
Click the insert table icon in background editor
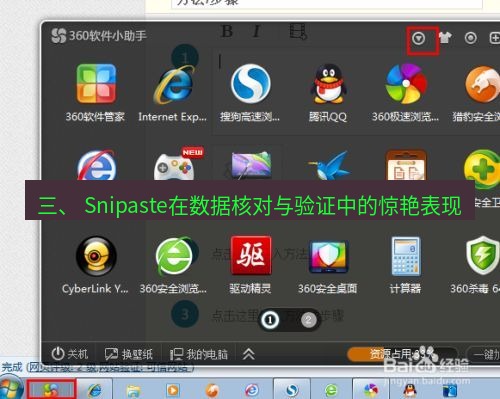[298, 32]
